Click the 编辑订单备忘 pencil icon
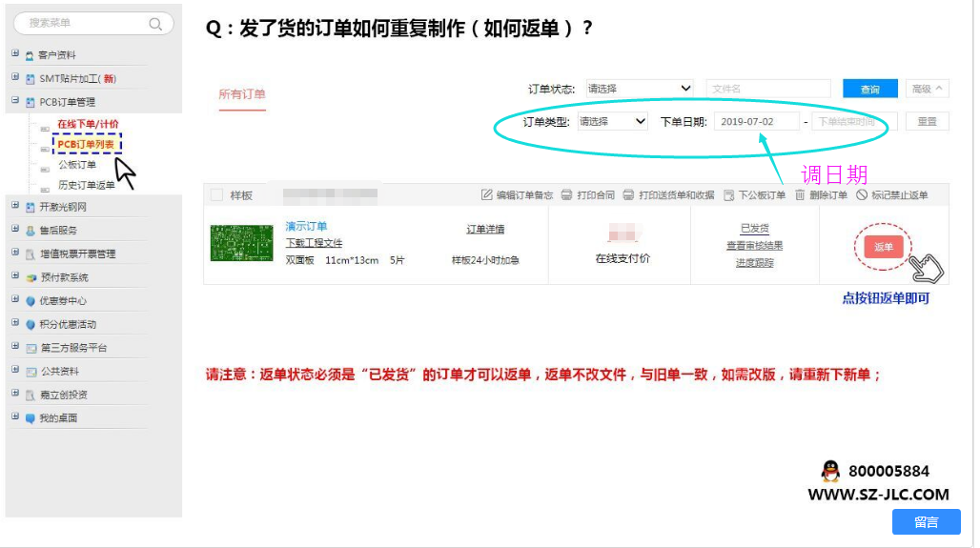Screen dimensions: 980x548 pyautogui.click(x=487, y=195)
